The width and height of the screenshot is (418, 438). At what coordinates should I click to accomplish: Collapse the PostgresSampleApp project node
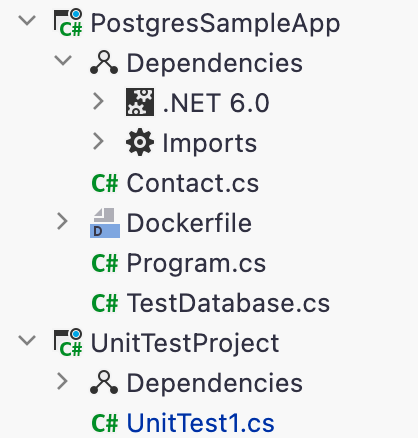[x=27, y=21]
